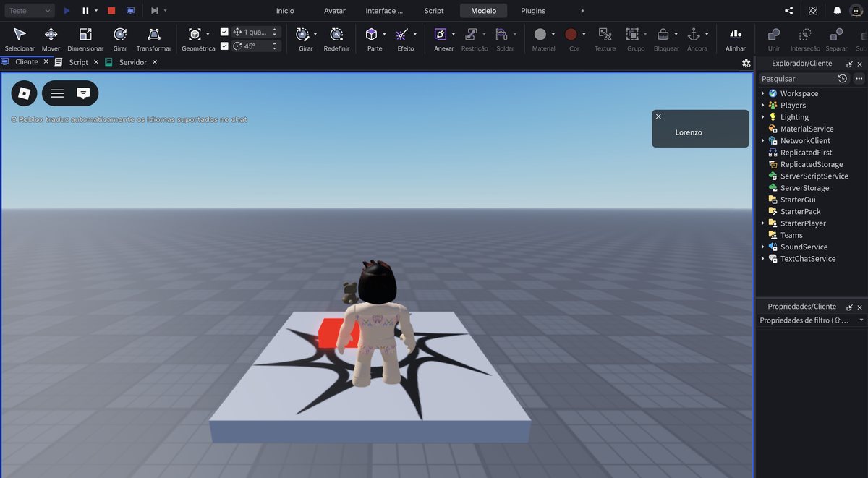Switch to the Avatar ribbon tab
Viewport: 868px width, 478px height.
tap(335, 11)
